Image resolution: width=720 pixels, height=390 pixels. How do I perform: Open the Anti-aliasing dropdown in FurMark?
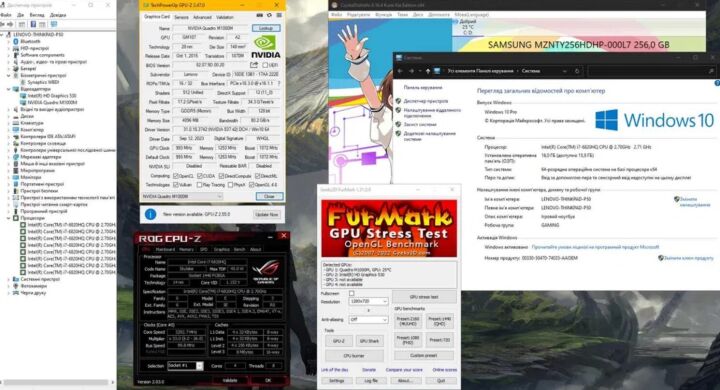pos(368,319)
